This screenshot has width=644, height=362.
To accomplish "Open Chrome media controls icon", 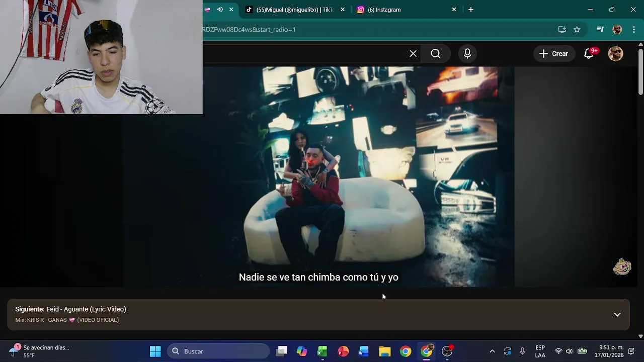I will [600, 30].
